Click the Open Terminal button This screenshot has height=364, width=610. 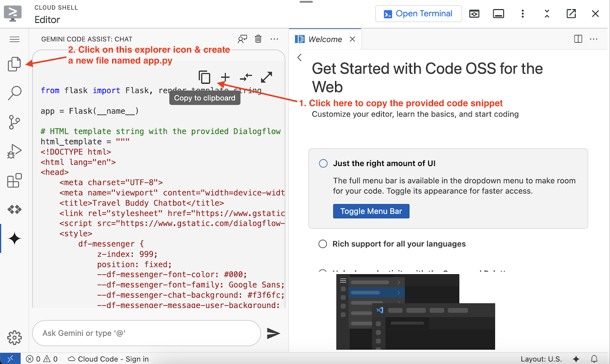(418, 14)
